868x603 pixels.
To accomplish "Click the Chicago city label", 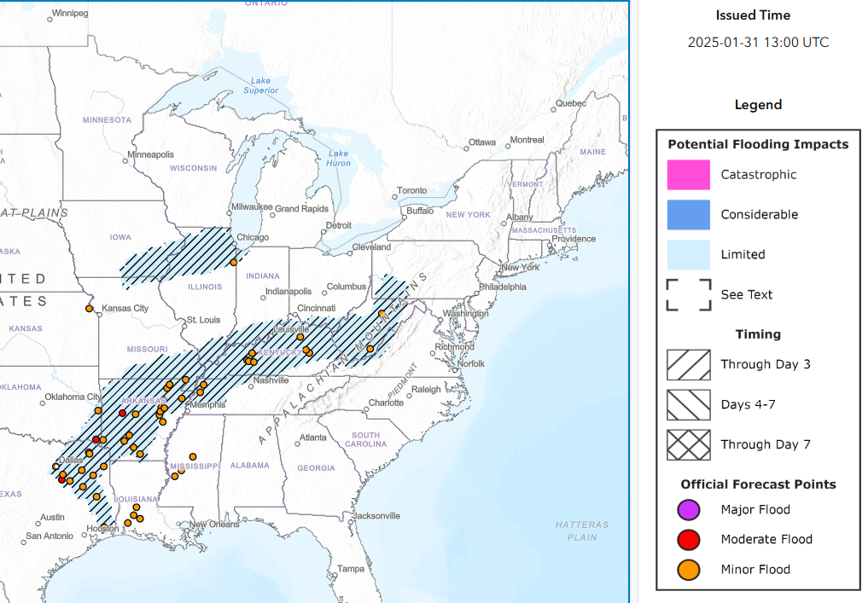I will click(x=253, y=237).
